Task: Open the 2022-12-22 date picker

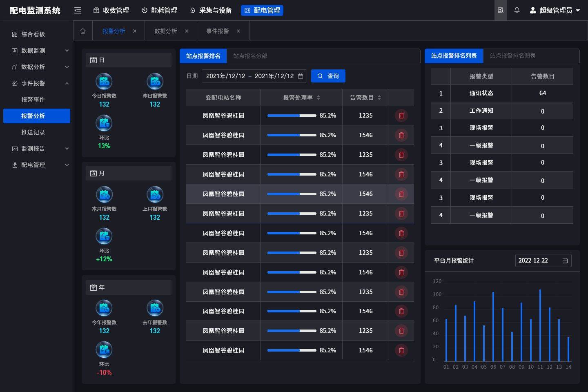Action: click(x=543, y=261)
